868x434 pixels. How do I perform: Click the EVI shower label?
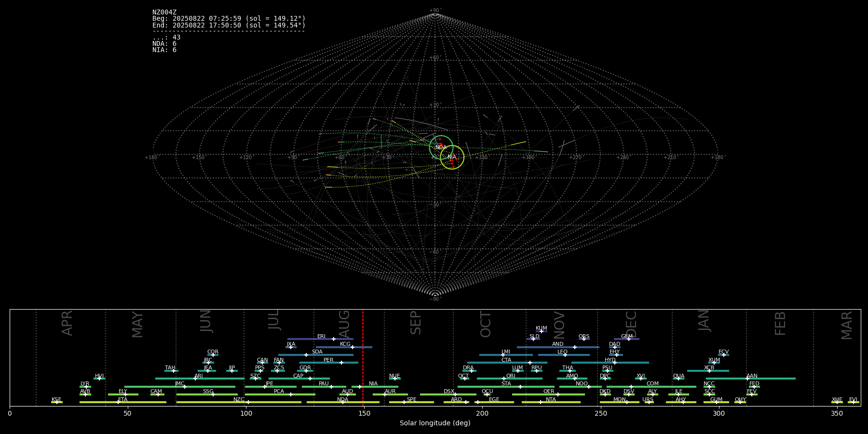coord(853,400)
